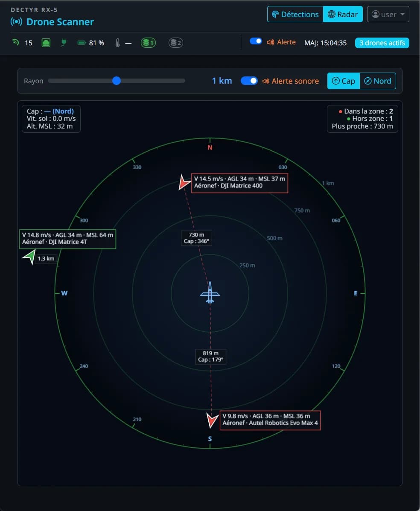
Task: Select the Nord orientation mode
Action: pyautogui.click(x=378, y=81)
